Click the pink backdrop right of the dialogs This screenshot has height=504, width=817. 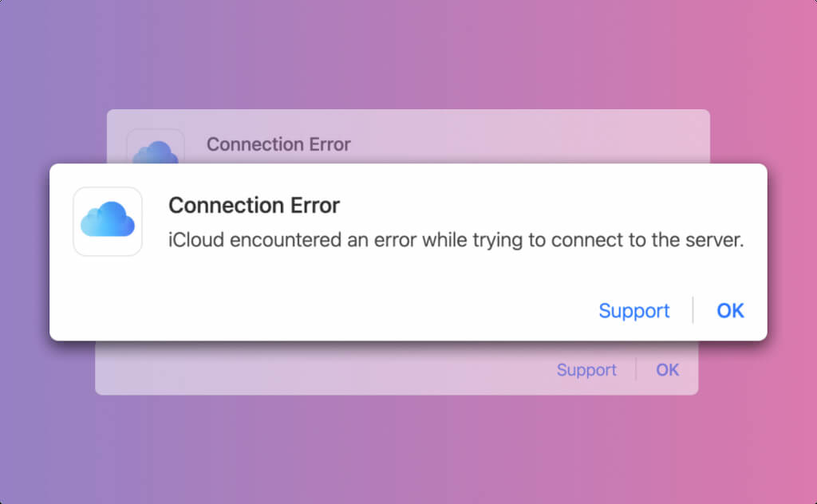[x=790, y=255]
